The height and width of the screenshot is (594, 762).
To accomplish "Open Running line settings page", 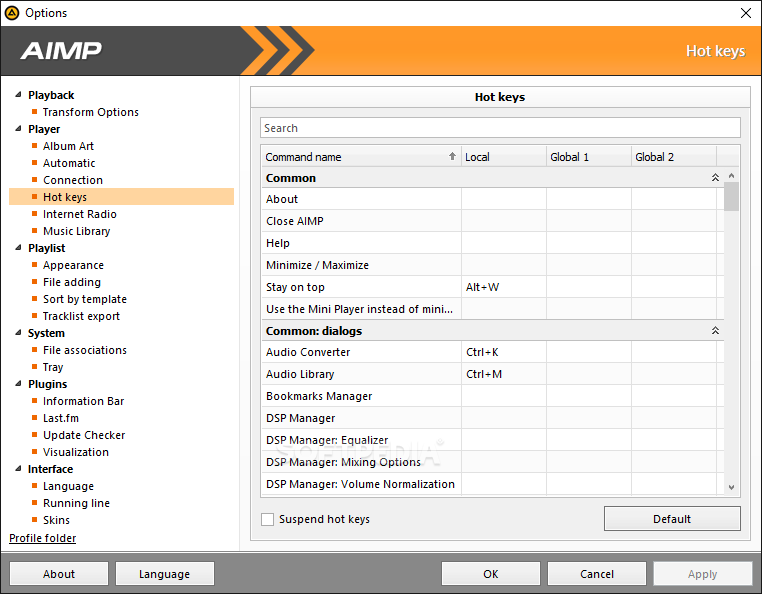I will (76, 503).
